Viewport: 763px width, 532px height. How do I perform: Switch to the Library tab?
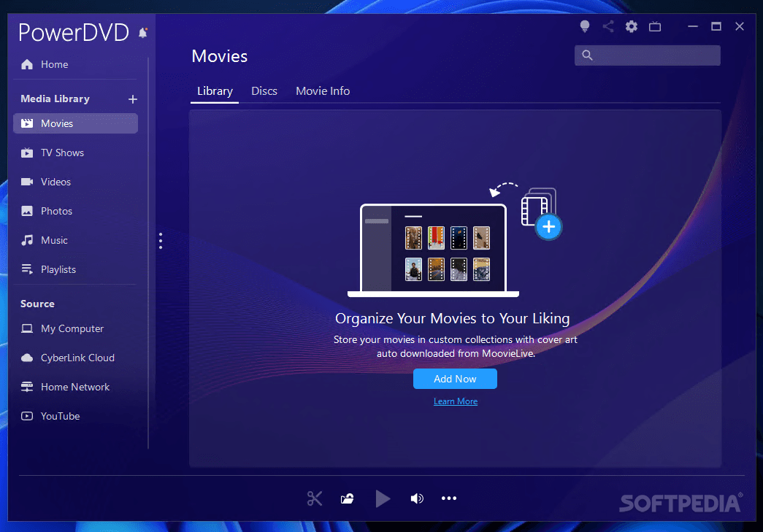[215, 91]
